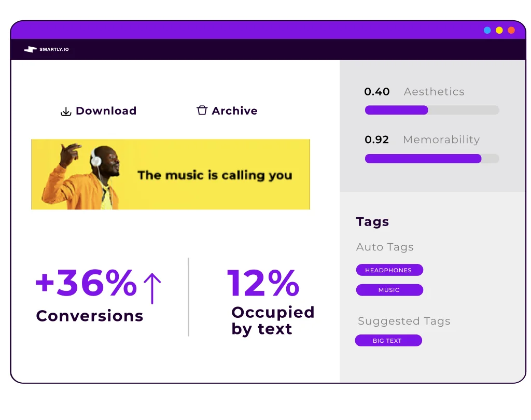
Task: Expand the Suggested Tags list
Action: pos(404,321)
